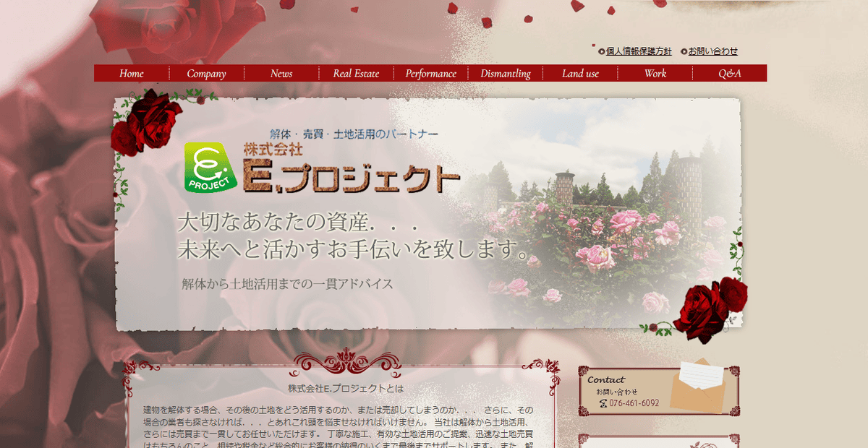This screenshot has width=868, height=448.
Task: Open the Performance page
Action: (x=431, y=73)
